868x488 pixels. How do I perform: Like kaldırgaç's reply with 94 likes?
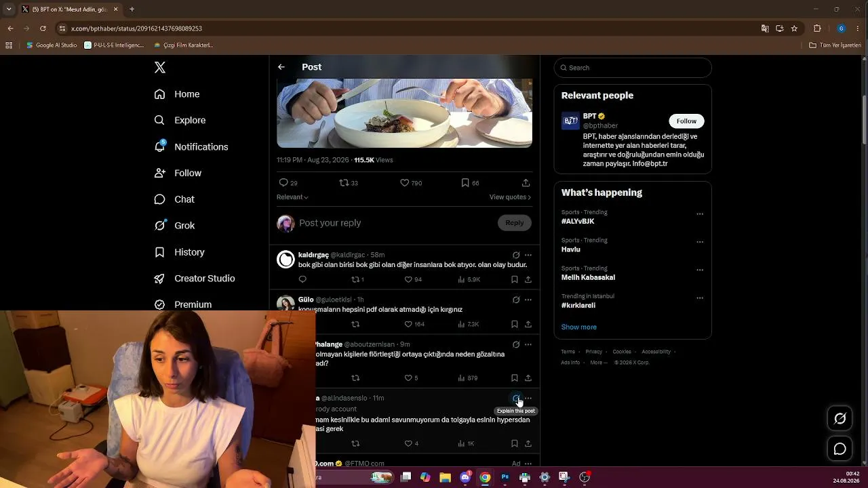pyautogui.click(x=408, y=279)
